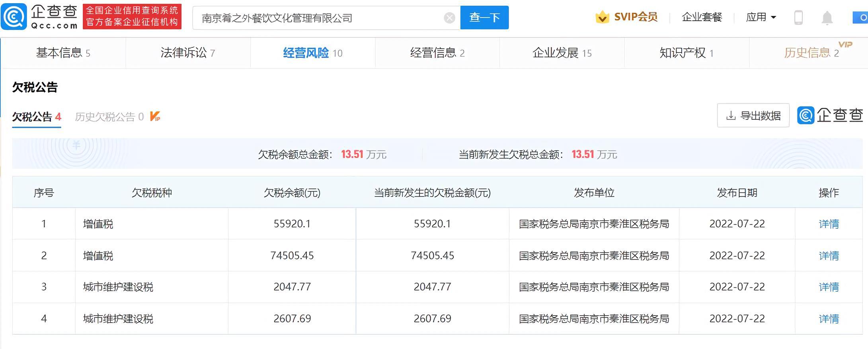868x349 pixels.
Task: Open the mobile phone app icon
Action: point(798,18)
